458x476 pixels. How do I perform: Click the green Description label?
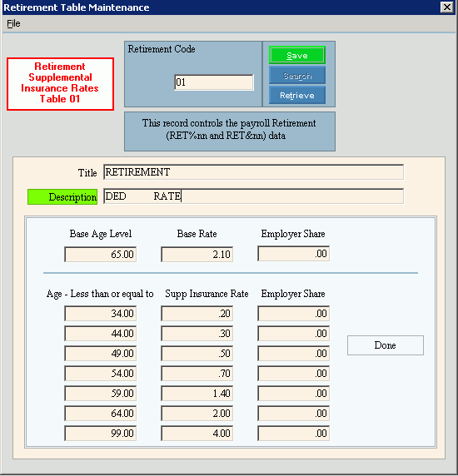click(62, 196)
